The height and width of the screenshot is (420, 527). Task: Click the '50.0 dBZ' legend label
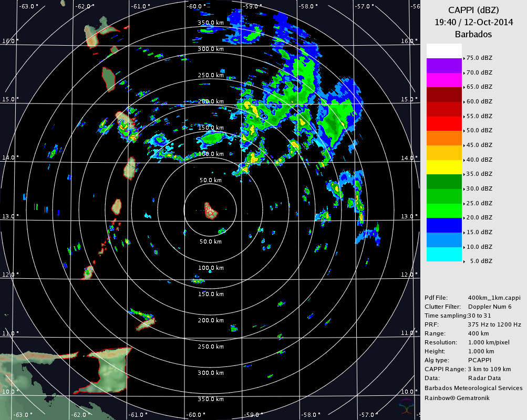pos(479,130)
